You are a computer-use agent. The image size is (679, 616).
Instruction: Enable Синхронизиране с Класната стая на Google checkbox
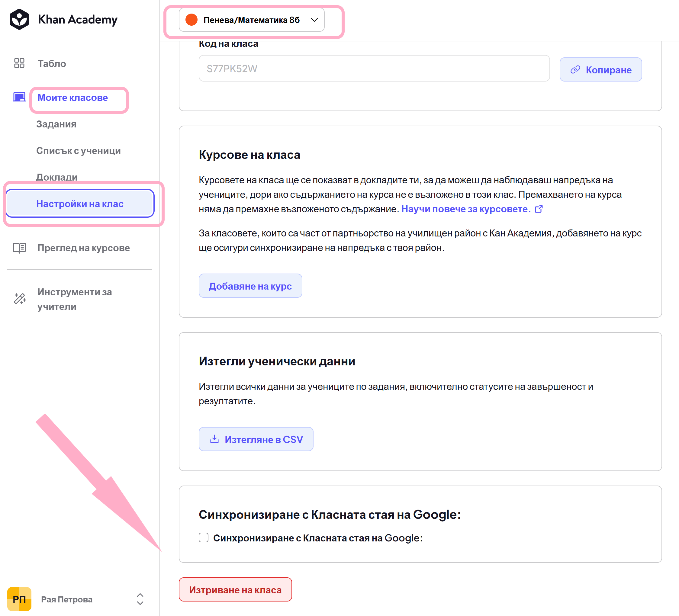[x=204, y=537]
